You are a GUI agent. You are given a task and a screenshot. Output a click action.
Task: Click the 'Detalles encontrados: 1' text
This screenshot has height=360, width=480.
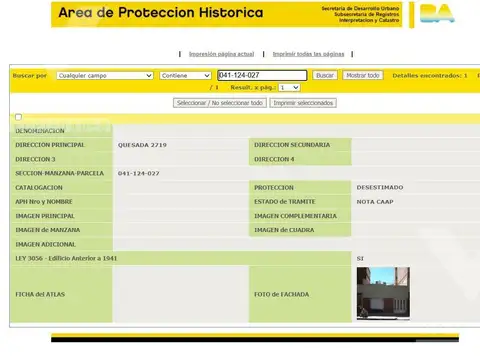click(x=430, y=76)
